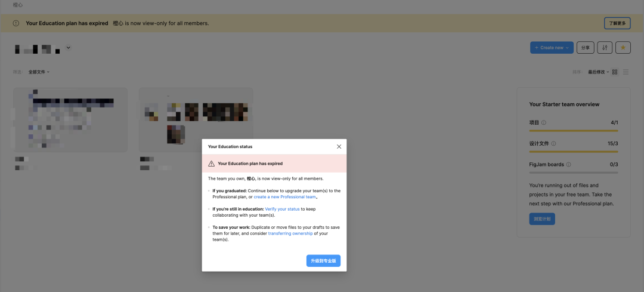The height and width of the screenshot is (292, 644).
Task: Switch to grid view
Action: pos(615,72)
